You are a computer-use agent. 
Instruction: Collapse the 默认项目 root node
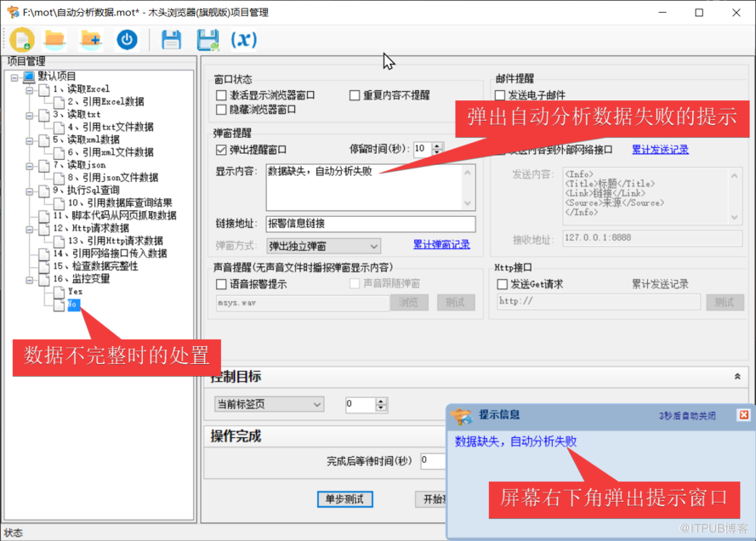14,77
